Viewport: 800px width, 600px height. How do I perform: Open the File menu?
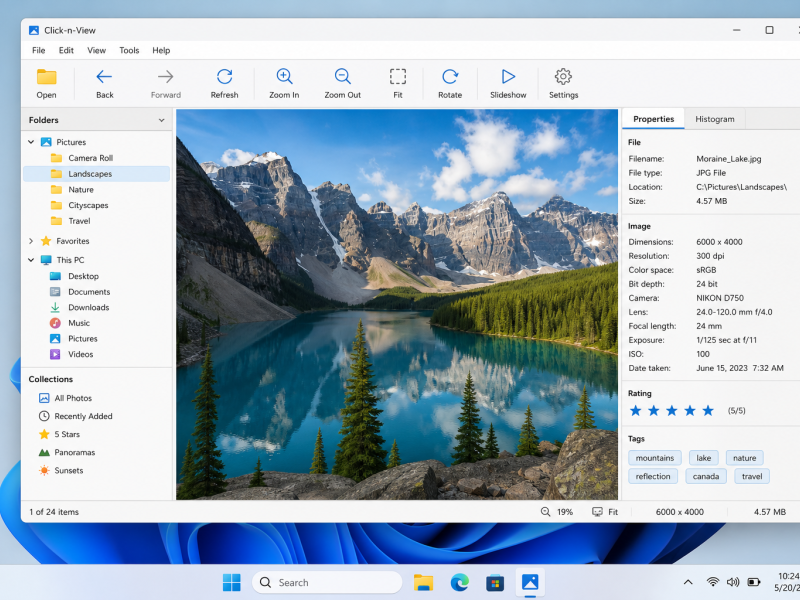(x=38, y=50)
